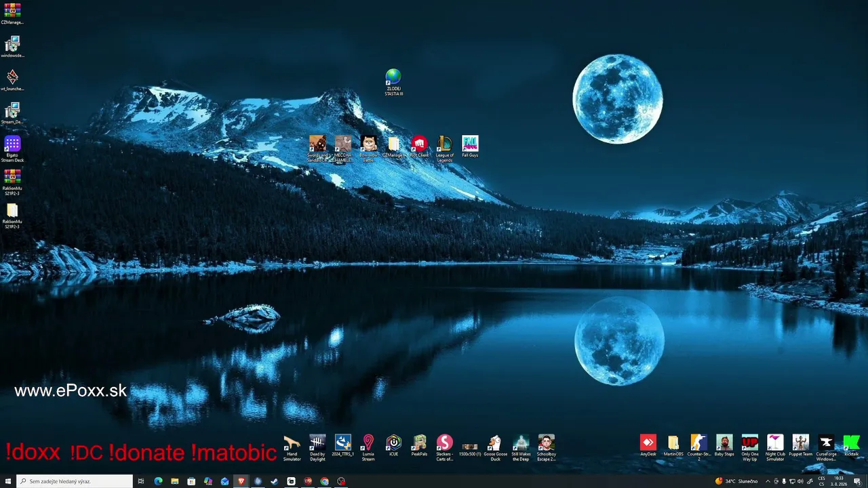The width and height of the screenshot is (868, 488).
Task: Launch League of Legends shortcut
Action: (x=445, y=148)
